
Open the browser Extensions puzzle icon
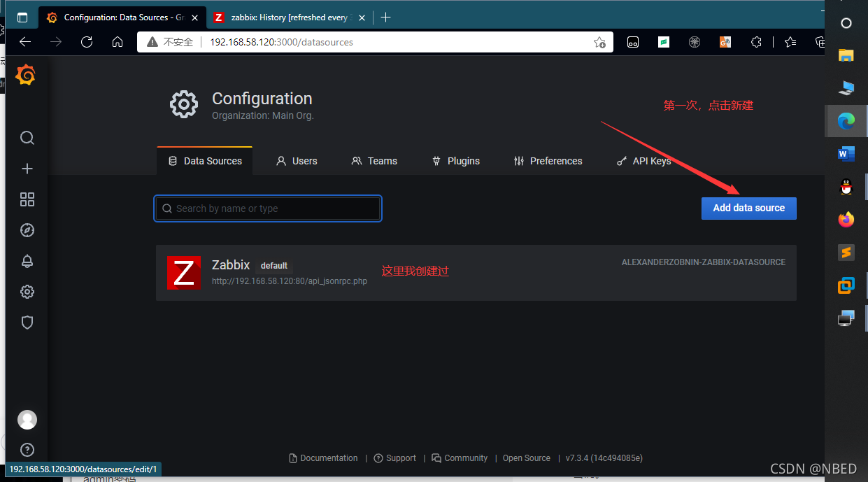(x=756, y=42)
